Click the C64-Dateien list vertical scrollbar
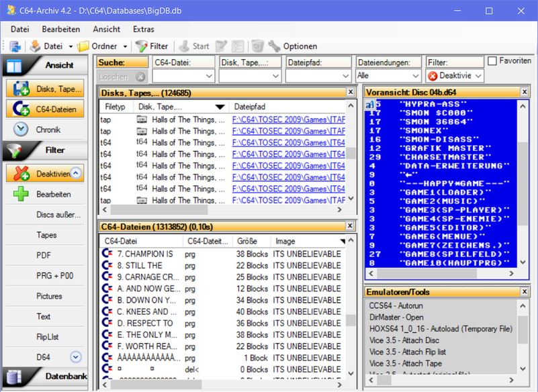The height and width of the screenshot is (392, 538). coord(351,307)
